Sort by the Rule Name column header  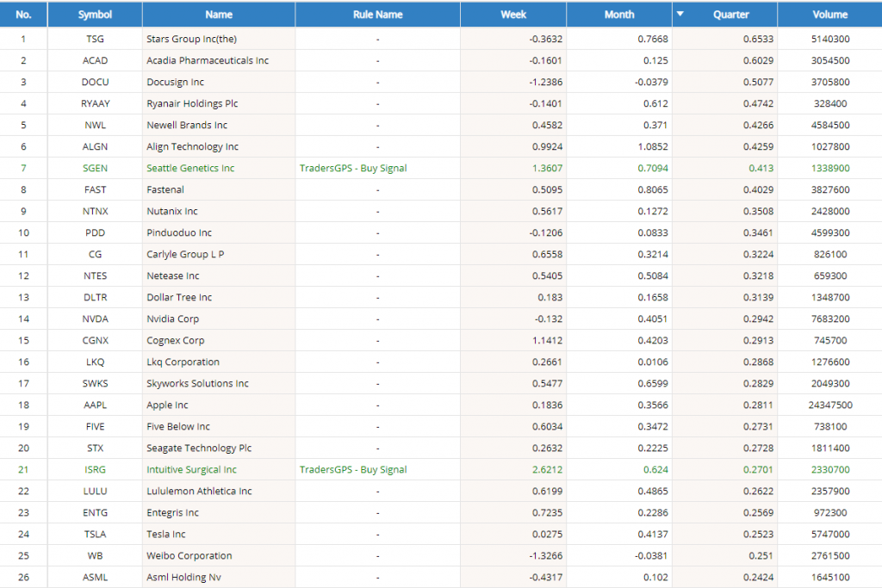point(377,15)
